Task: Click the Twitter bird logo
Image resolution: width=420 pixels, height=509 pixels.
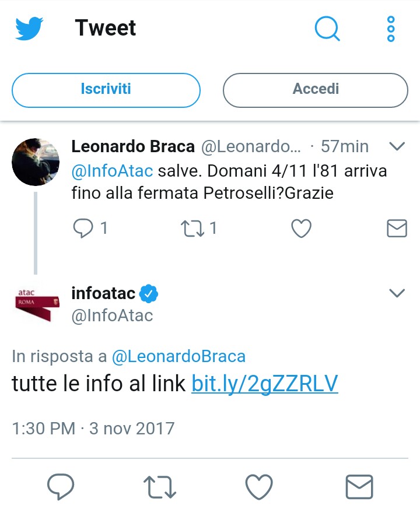Action: click(29, 29)
